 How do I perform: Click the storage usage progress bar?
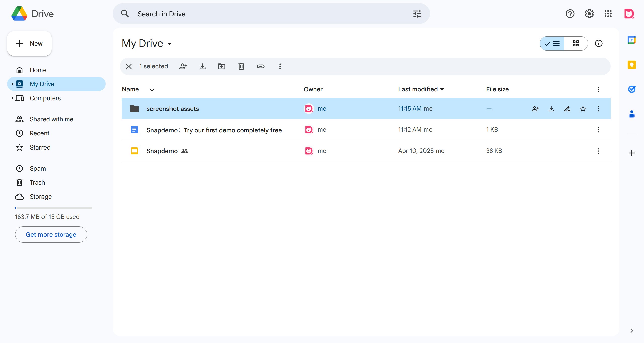coord(54,208)
